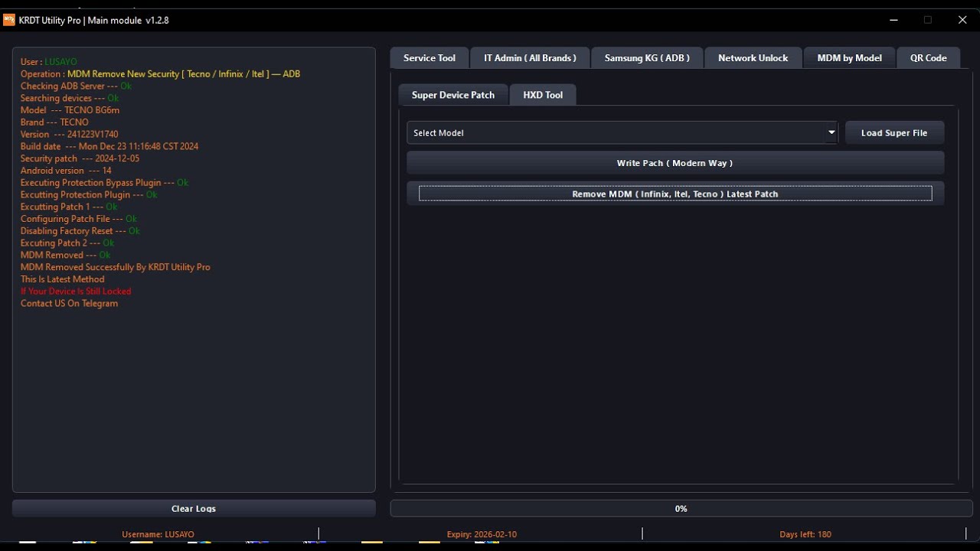This screenshot has width=980, height=551.
Task: Click red 'If Your Device Is Still Locked' line
Action: [x=76, y=292]
